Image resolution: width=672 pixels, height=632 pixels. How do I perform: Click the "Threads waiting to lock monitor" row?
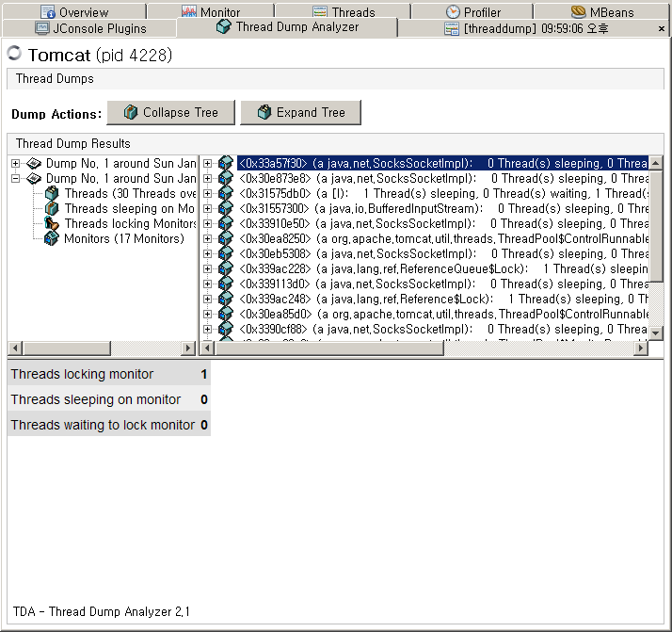pos(109,425)
